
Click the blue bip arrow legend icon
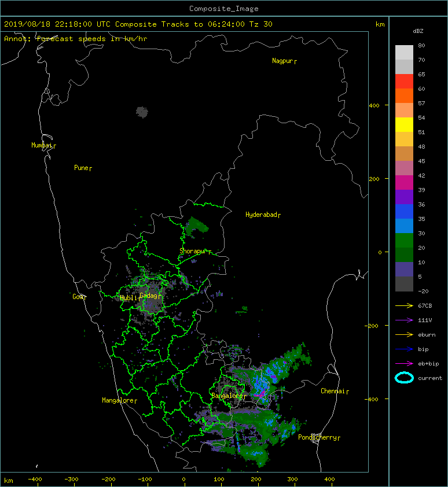[404, 349]
